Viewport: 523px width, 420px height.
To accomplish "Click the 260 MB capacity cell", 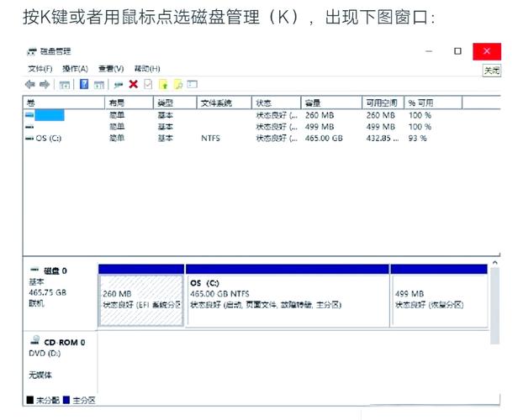I will [x=320, y=115].
